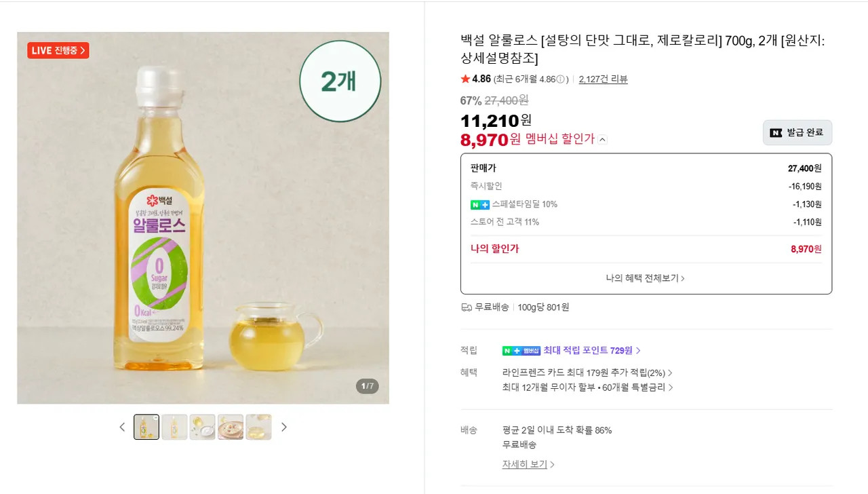Click the N+ 멤버십 badge beside 적립
The height and width of the screenshot is (494, 868).
coord(521,351)
